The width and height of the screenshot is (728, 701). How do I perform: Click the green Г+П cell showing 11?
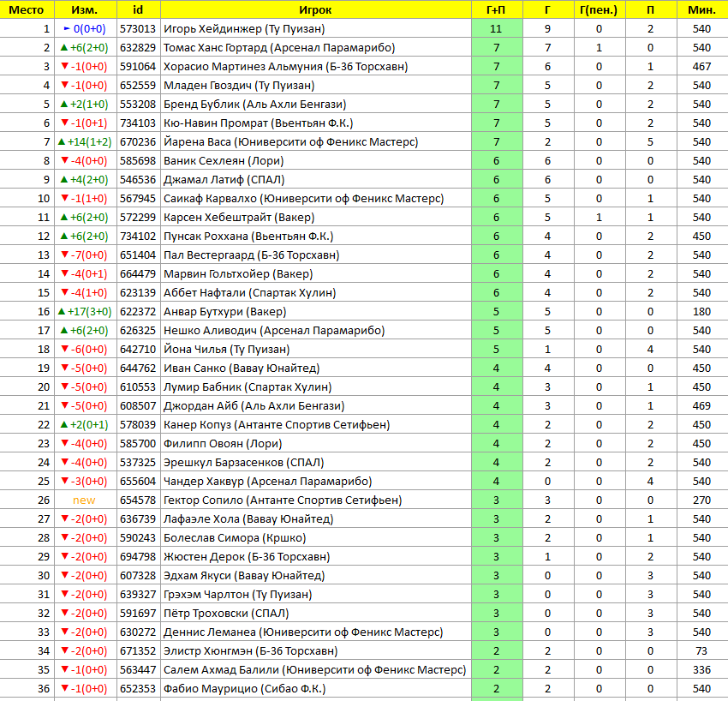(x=497, y=29)
